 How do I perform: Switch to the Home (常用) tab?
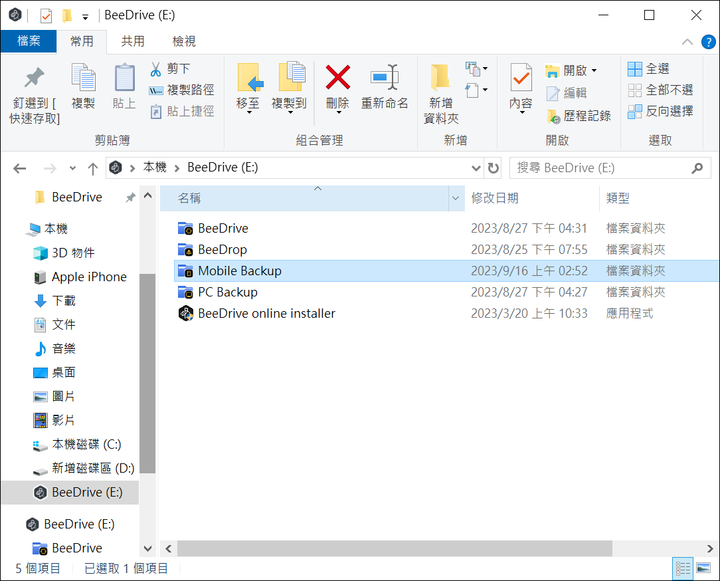(x=82, y=41)
